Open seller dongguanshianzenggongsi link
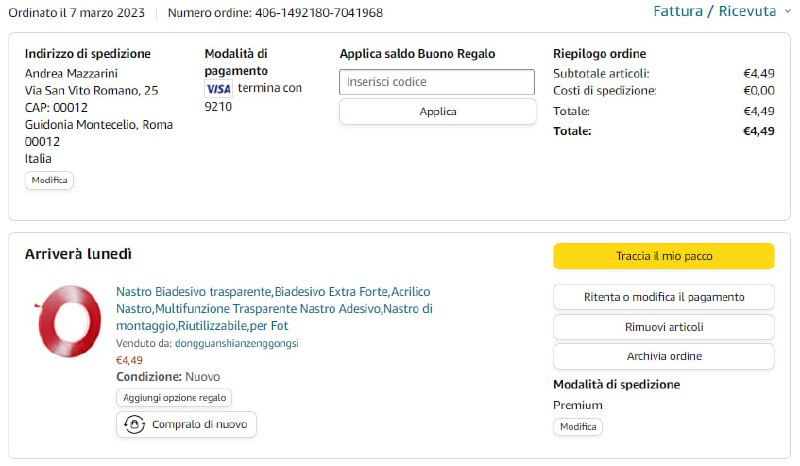This screenshot has width=800, height=466. 237,343
